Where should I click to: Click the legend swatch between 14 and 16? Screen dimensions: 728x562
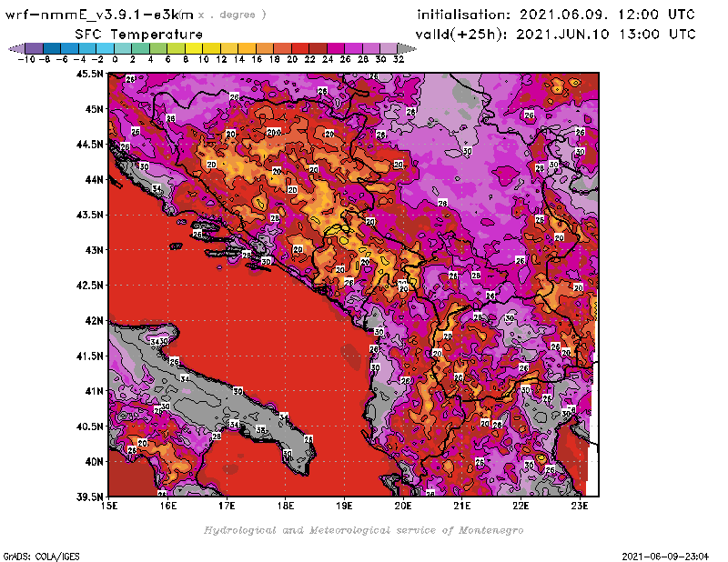tap(247, 49)
